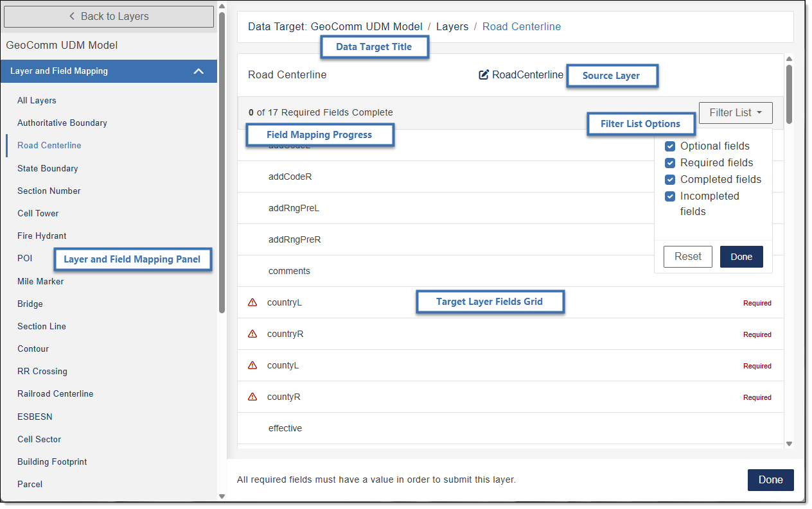
Task: Uncheck the Incompleted fields checkbox
Action: 670,196
